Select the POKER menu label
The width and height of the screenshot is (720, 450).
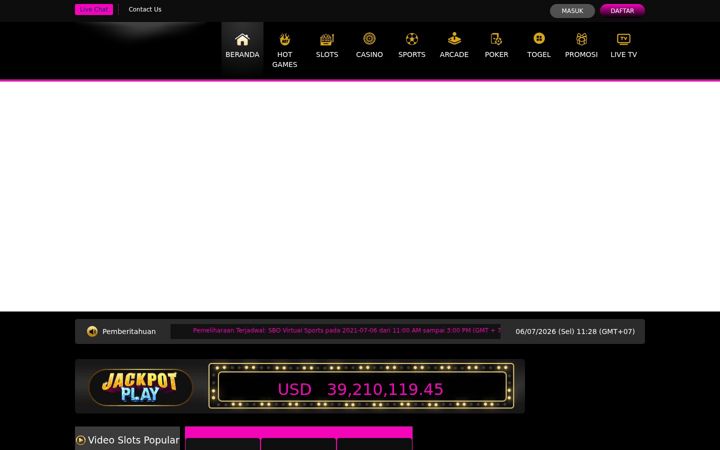pyautogui.click(x=496, y=54)
